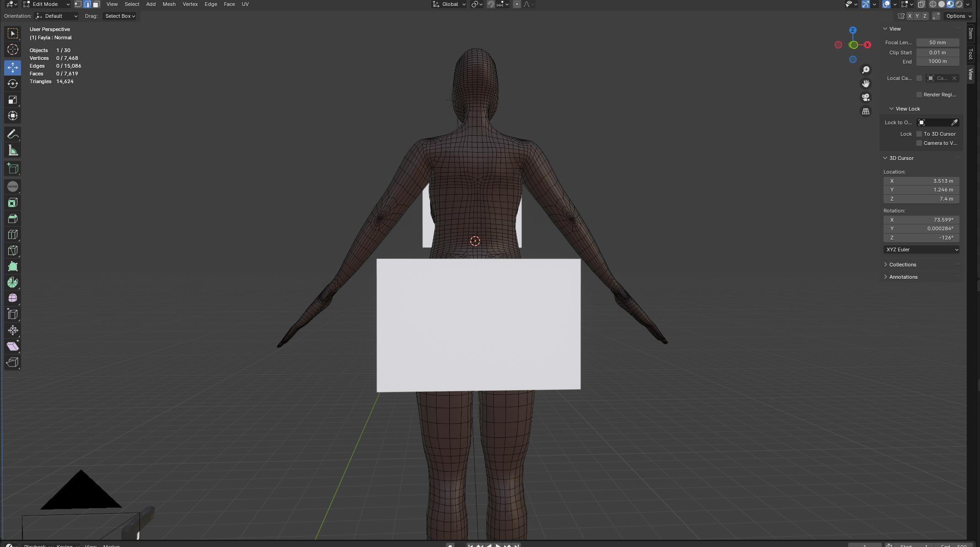Click the Loop Cut tool icon
980x547 pixels.
(x=13, y=235)
